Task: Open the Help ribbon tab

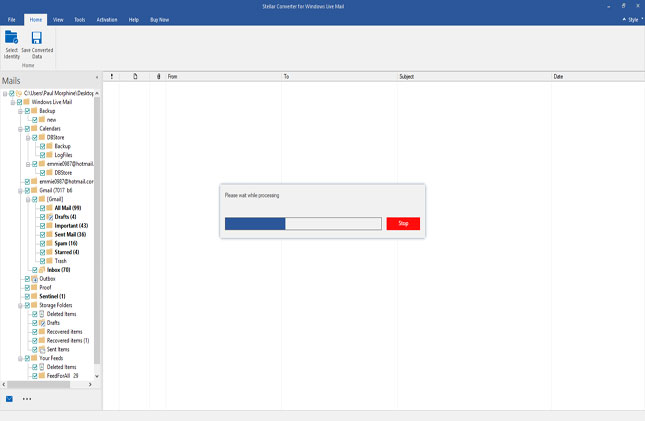Action: tap(134, 20)
